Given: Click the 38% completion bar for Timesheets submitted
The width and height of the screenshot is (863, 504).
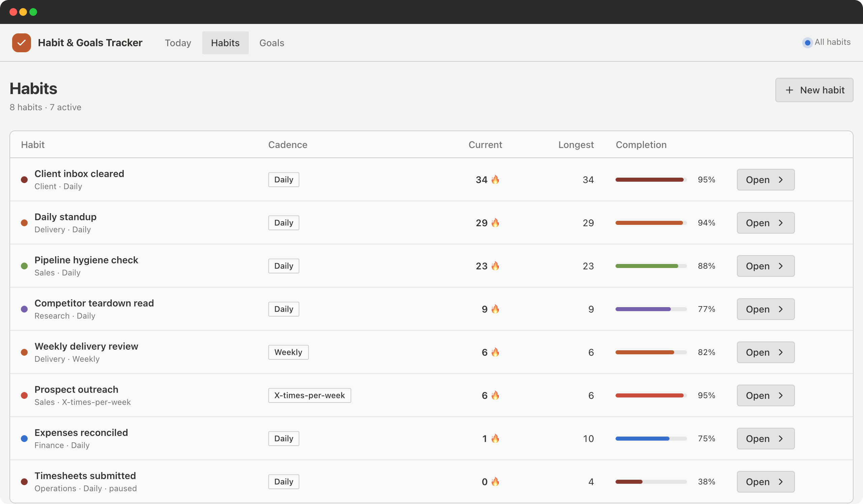Looking at the screenshot, I should [651, 482].
